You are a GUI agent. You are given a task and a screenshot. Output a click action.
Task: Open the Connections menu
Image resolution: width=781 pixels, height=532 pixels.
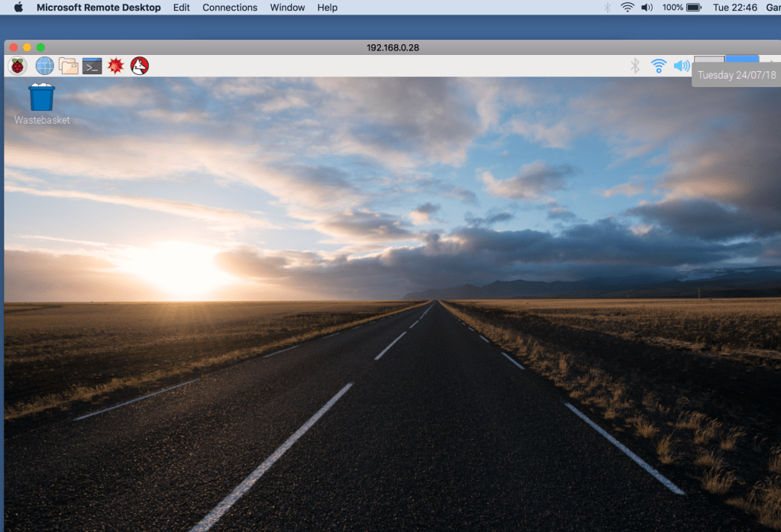click(x=229, y=8)
